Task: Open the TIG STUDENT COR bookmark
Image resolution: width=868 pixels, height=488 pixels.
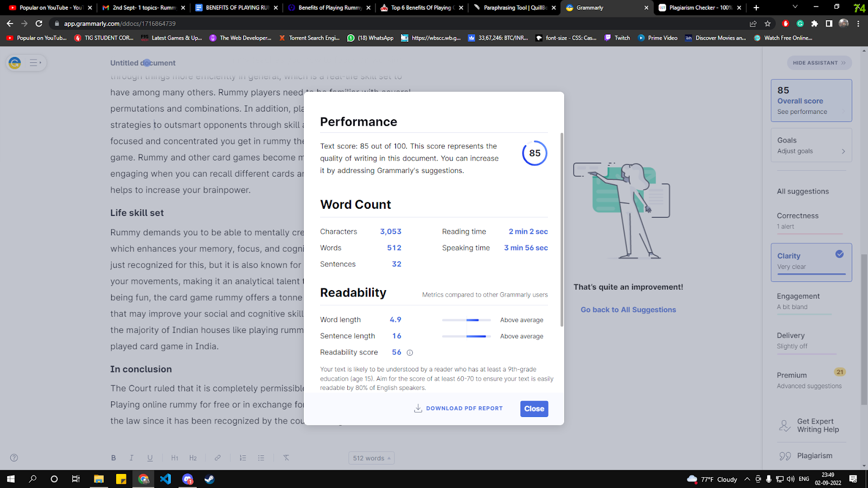Action: click(x=104, y=38)
